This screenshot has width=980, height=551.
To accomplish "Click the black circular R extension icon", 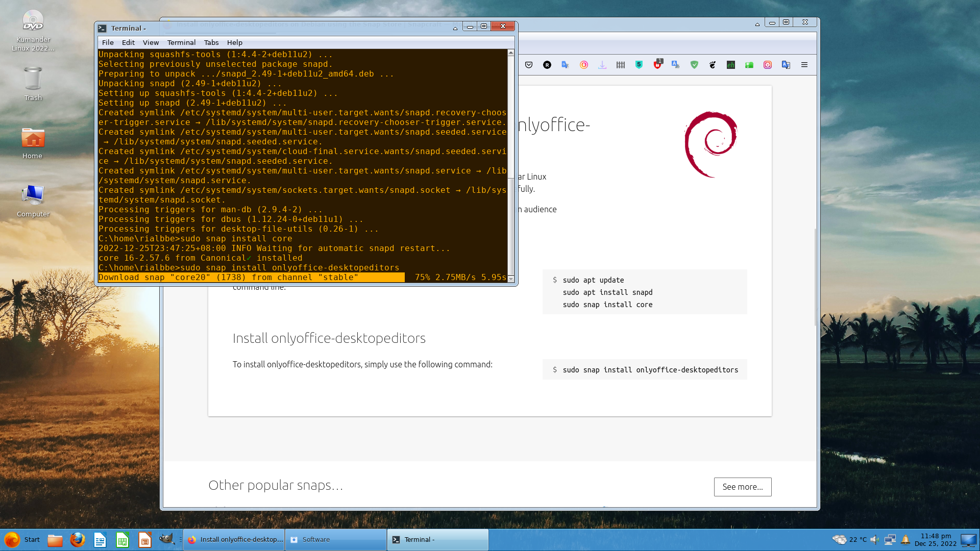I will tap(547, 65).
